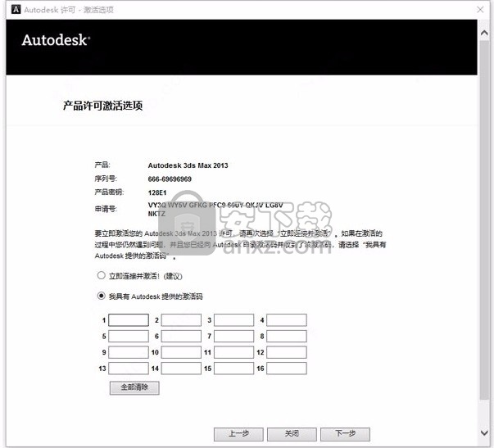This screenshot has height=448, width=494.
Task: Click activation code field 3
Action: [233, 319]
